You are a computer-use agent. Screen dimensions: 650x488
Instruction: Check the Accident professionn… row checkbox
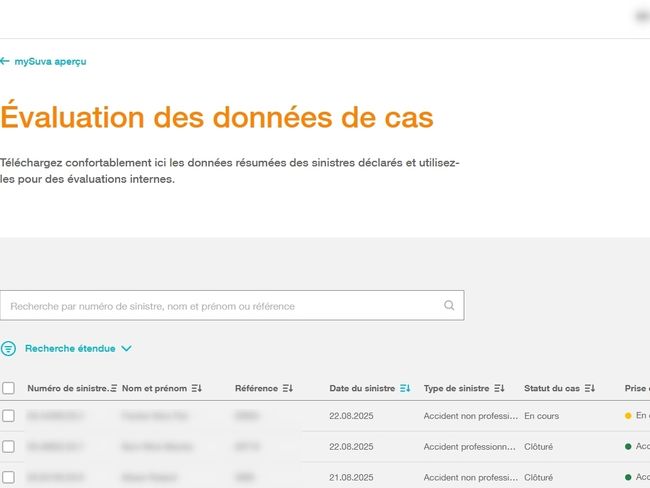[x=8, y=447]
